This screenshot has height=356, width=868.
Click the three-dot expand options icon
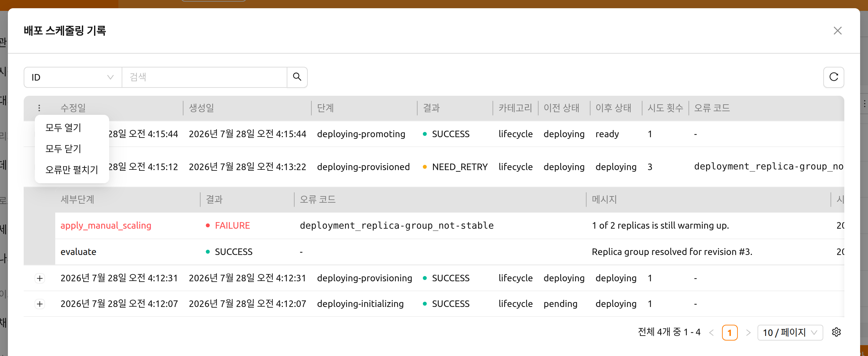coord(39,108)
